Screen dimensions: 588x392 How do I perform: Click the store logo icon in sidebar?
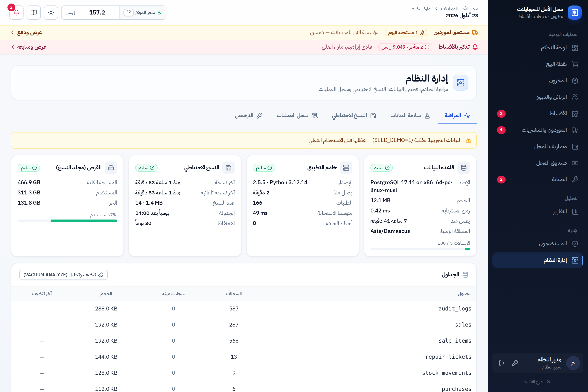pyautogui.click(x=574, y=13)
